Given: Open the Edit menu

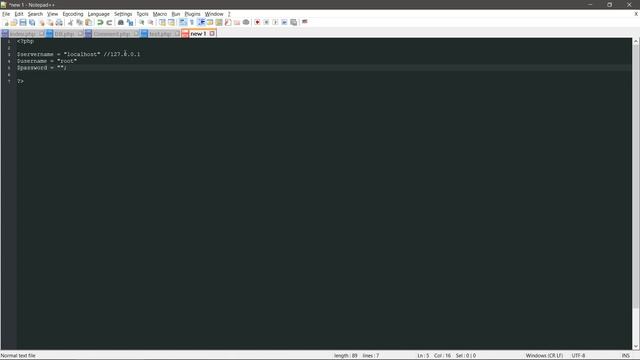Looking at the screenshot, I should point(19,14).
